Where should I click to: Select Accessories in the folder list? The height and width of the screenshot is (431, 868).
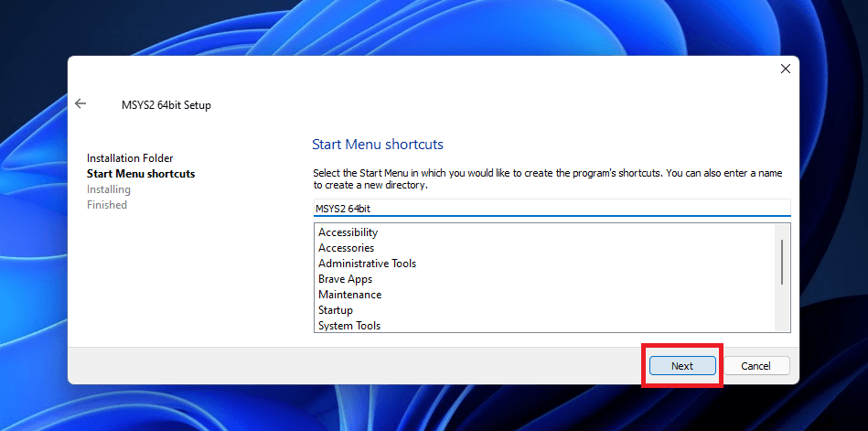click(x=545, y=248)
